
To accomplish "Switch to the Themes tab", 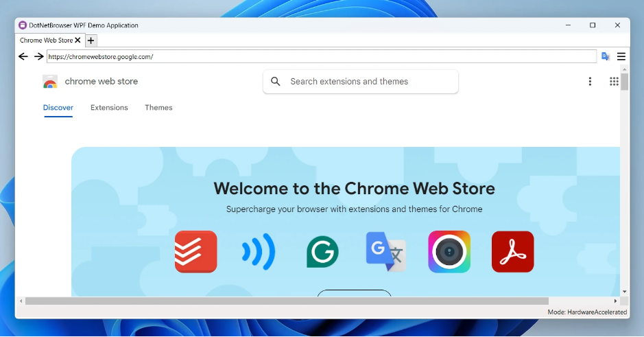I will coord(158,108).
